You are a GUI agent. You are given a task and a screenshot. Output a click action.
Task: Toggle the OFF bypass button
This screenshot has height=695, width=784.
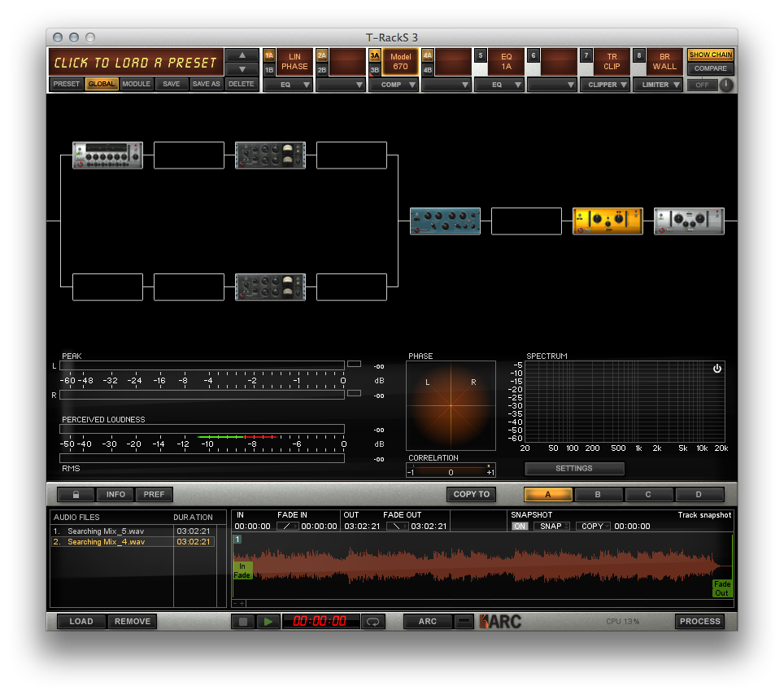point(702,85)
